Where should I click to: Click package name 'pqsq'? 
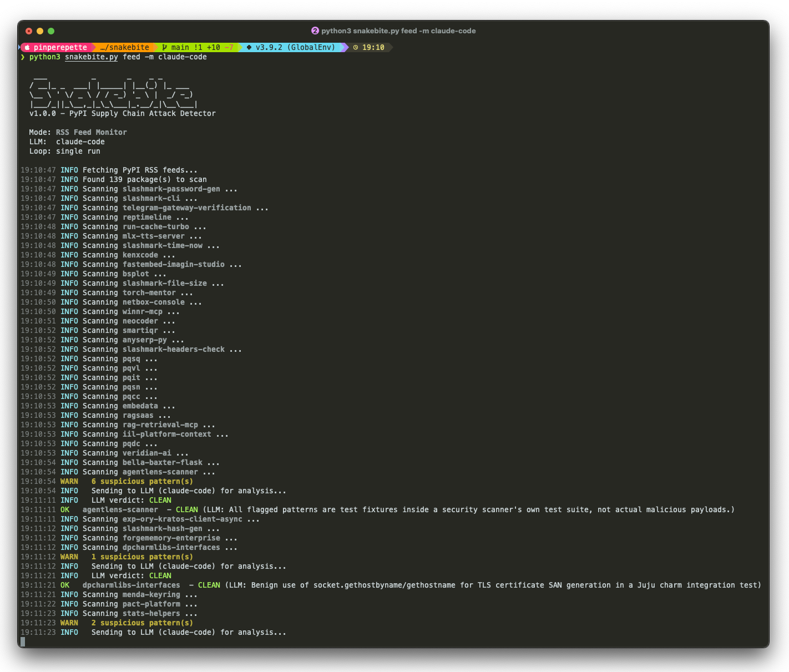131,359
